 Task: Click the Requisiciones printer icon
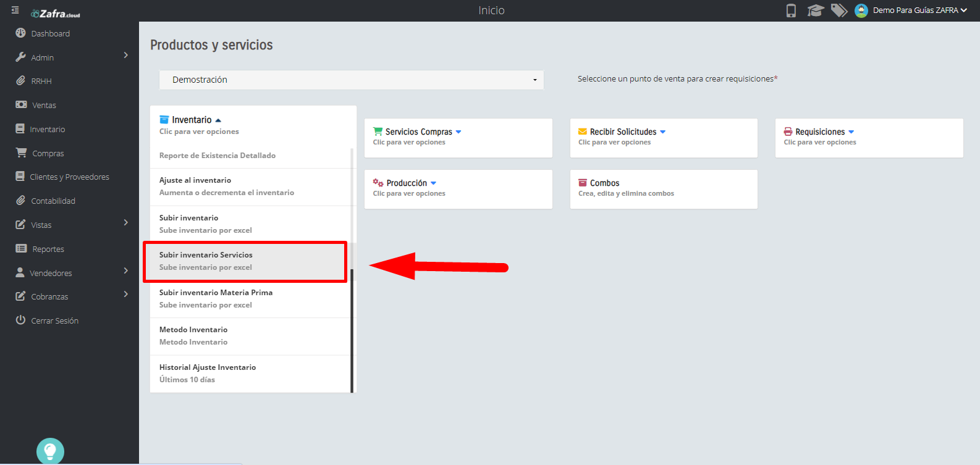click(788, 132)
